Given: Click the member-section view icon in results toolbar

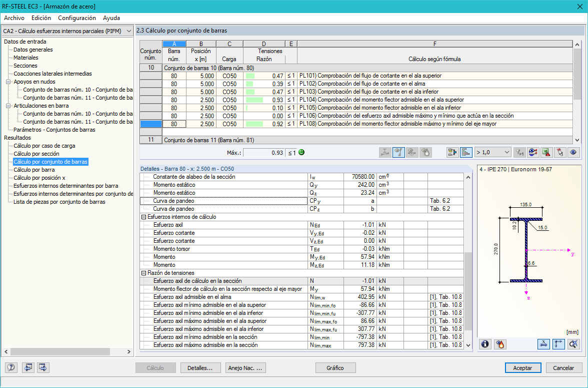Looking at the screenshot, I should click(x=385, y=152).
